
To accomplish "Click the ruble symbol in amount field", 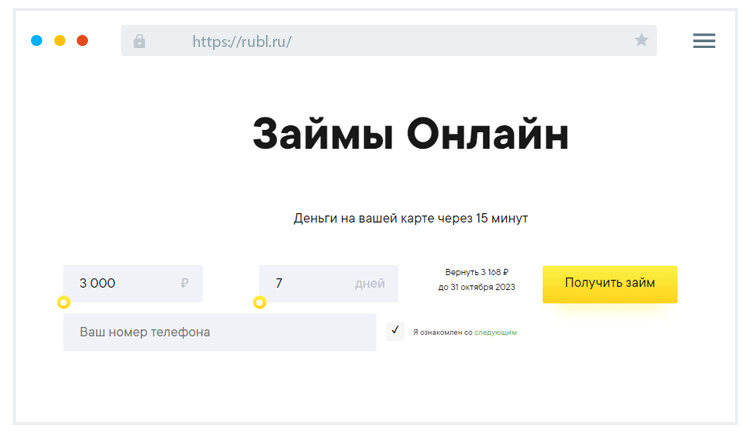I will click(x=185, y=284).
